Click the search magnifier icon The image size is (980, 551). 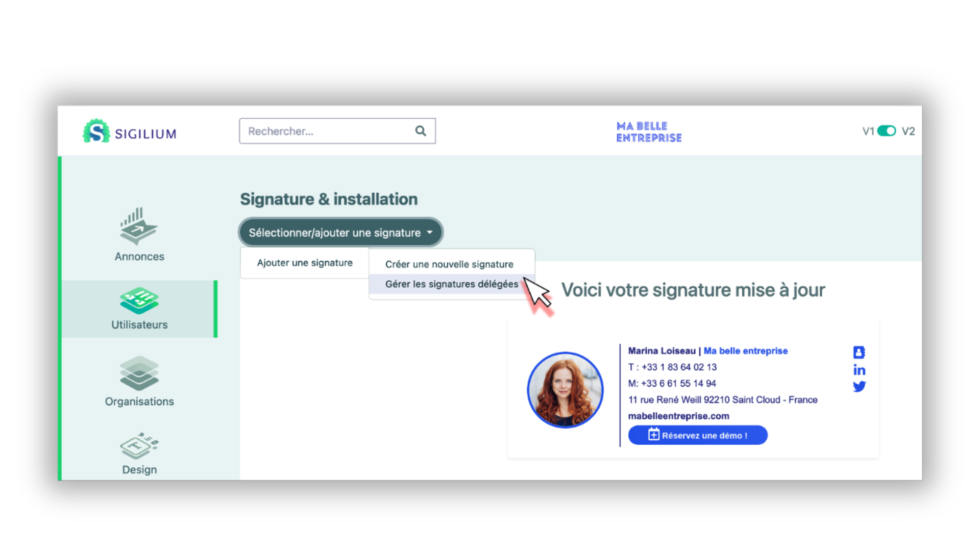coord(421,131)
